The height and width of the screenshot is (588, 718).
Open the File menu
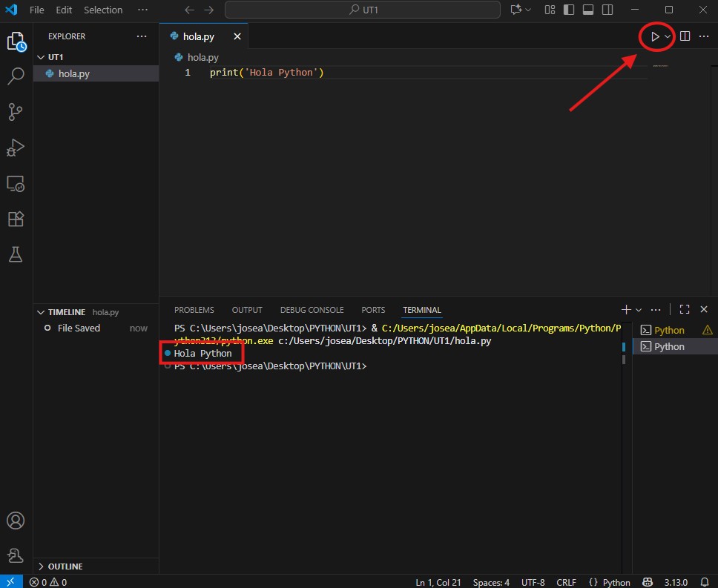point(36,10)
